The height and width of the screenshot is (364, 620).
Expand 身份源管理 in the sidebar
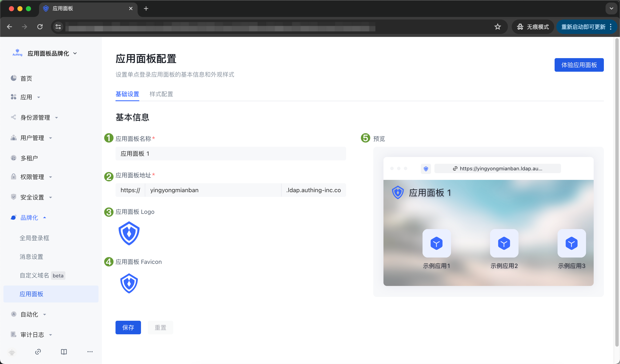pyautogui.click(x=35, y=118)
